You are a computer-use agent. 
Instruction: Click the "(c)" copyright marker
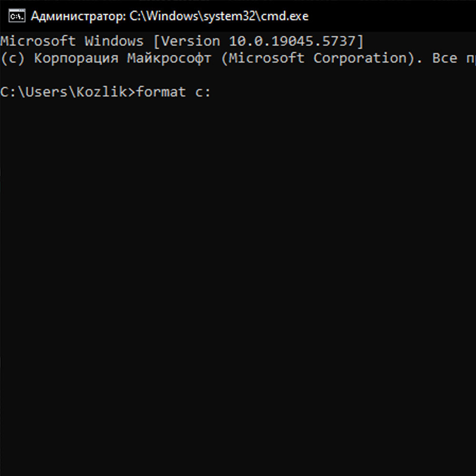tap(12, 58)
